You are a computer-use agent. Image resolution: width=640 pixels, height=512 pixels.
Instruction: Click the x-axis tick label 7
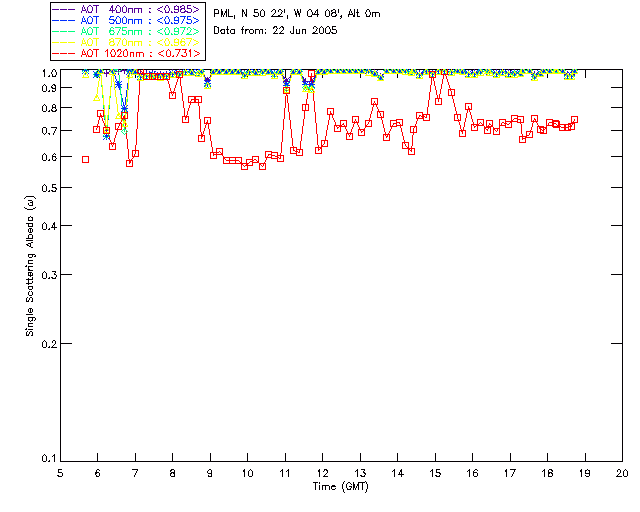135,473
